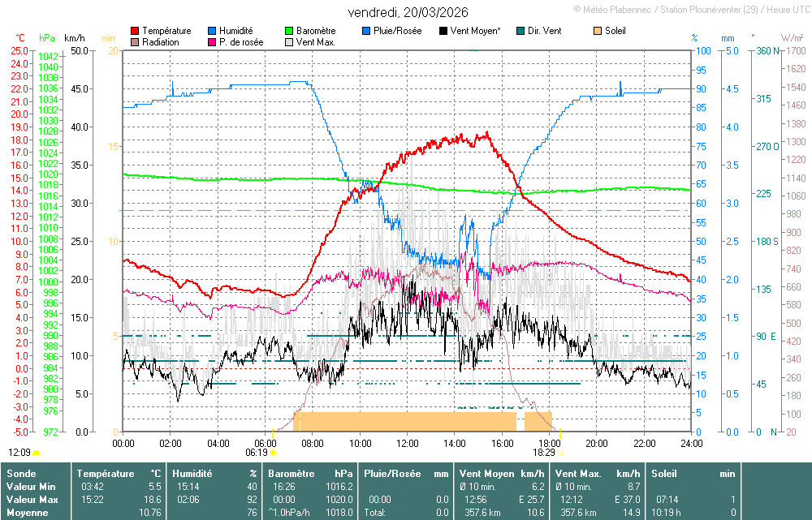Click the Valeur Max row label
This screenshot has width=812, height=520.
click(x=30, y=499)
